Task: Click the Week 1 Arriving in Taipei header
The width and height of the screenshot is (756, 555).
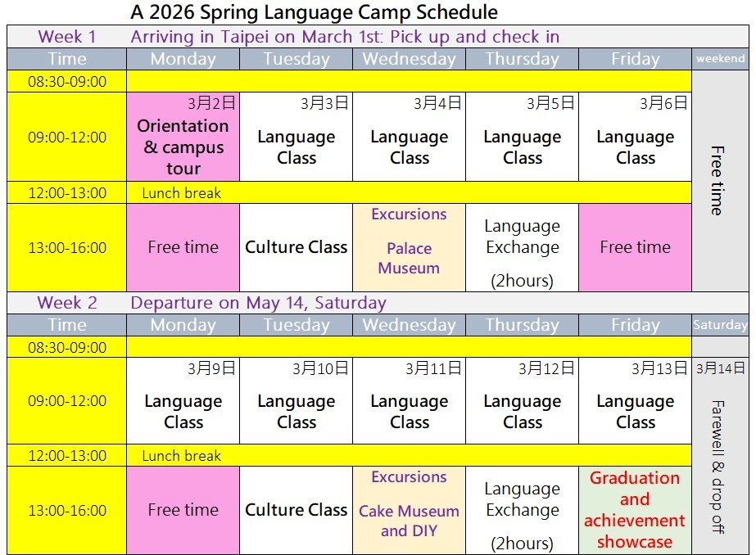Action: tap(344, 37)
